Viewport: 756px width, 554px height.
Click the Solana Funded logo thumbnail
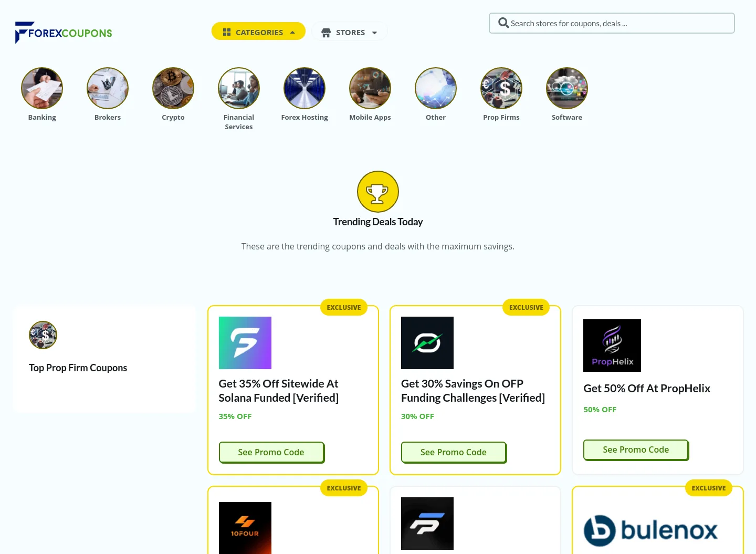245,343
